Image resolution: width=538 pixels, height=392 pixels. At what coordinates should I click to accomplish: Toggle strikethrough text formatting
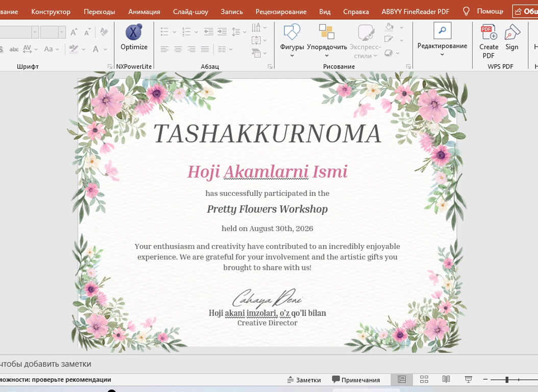click(x=14, y=50)
